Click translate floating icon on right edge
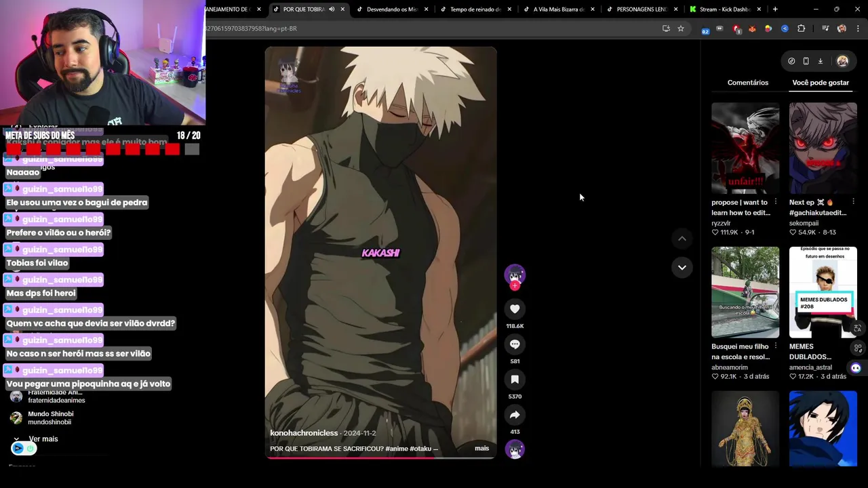This screenshot has height=488, width=868. pyautogui.click(x=857, y=329)
